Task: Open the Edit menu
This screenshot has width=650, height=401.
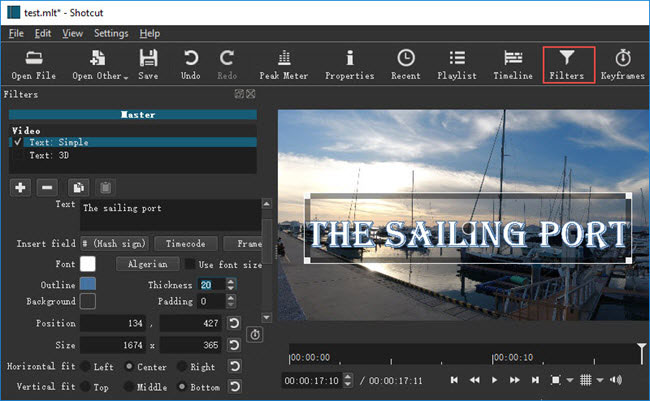Action: coord(44,33)
